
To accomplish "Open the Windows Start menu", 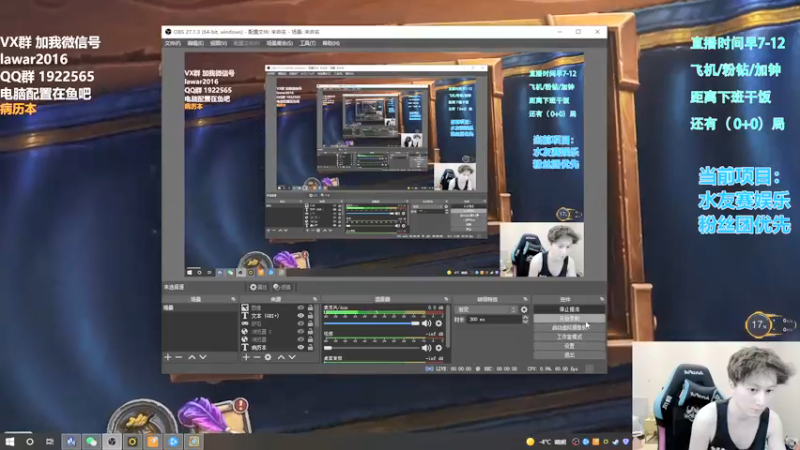I will [10, 441].
